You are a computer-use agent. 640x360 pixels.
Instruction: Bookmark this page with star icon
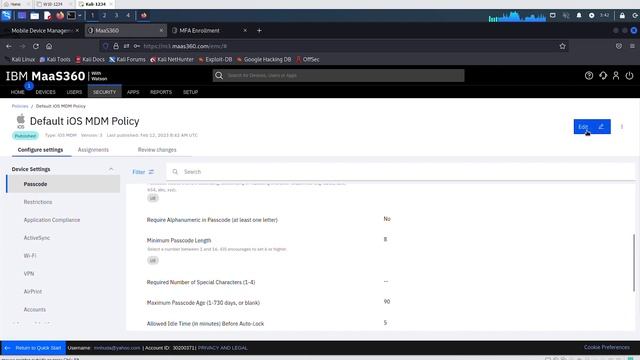[562, 46]
